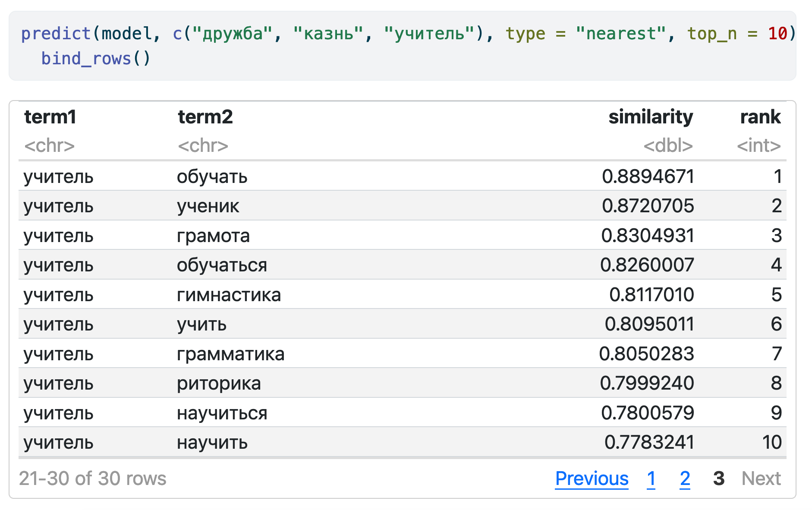812x510 pixels.
Task: Go to the Previous page of results
Action: point(591,479)
